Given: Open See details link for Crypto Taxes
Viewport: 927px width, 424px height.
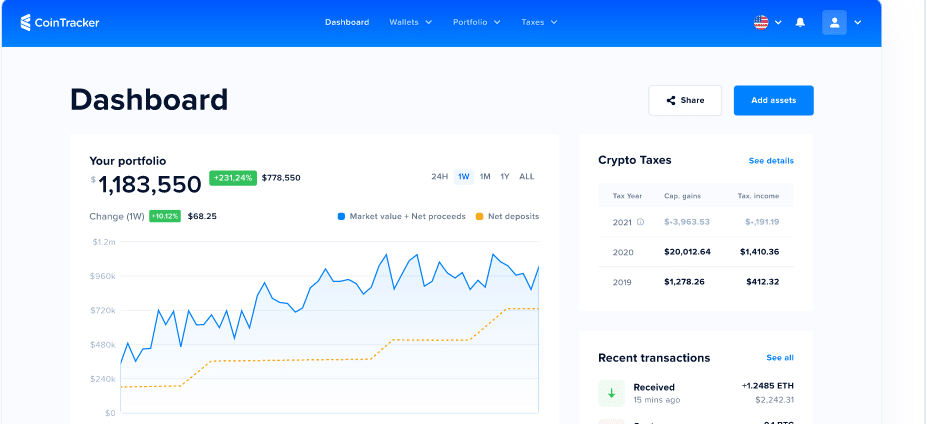Looking at the screenshot, I should pos(771,160).
